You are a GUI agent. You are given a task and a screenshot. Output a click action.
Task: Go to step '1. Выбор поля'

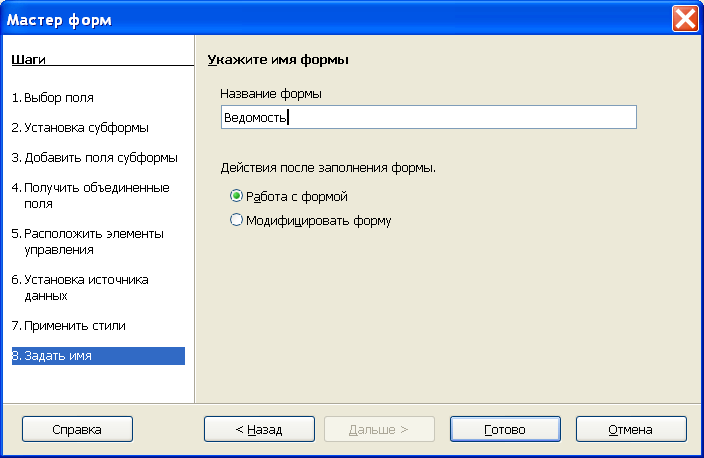[53, 98]
